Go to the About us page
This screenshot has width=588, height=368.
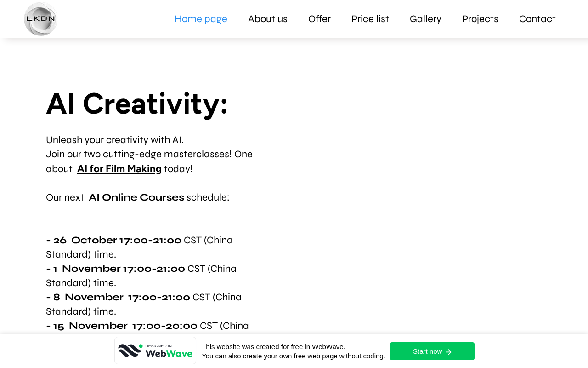pos(268,19)
